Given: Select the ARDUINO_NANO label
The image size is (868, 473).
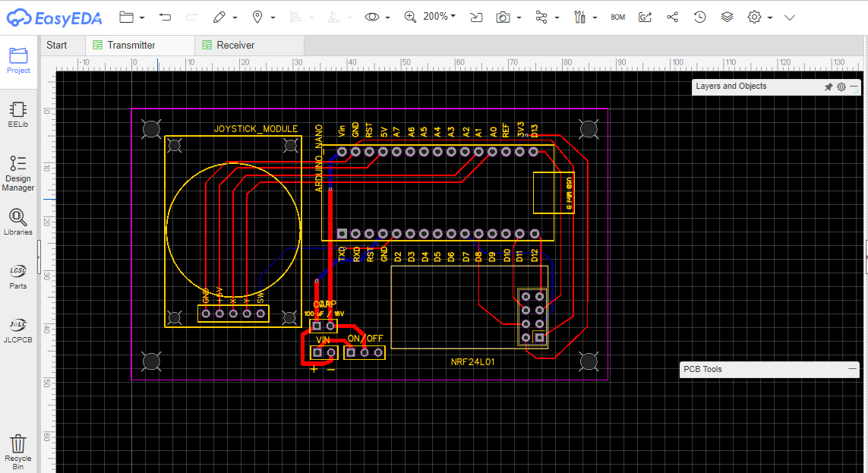Looking at the screenshot, I should [318, 158].
